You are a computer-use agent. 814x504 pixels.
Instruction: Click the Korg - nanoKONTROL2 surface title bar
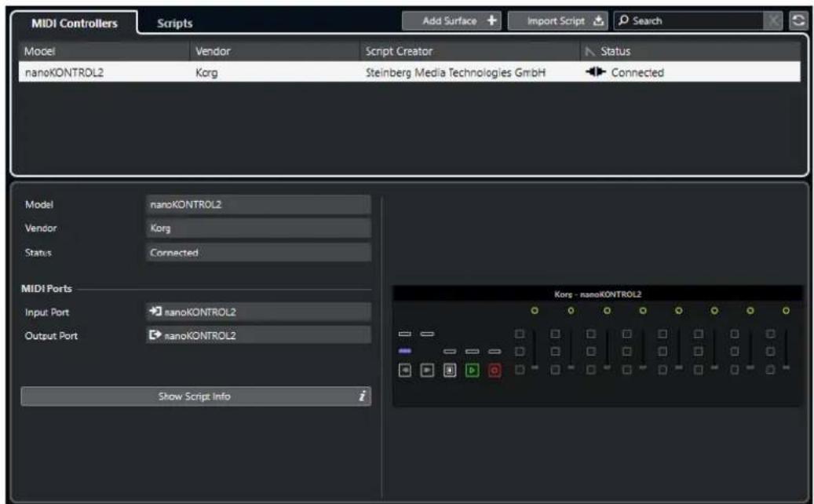pyautogui.click(x=597, y=294)
